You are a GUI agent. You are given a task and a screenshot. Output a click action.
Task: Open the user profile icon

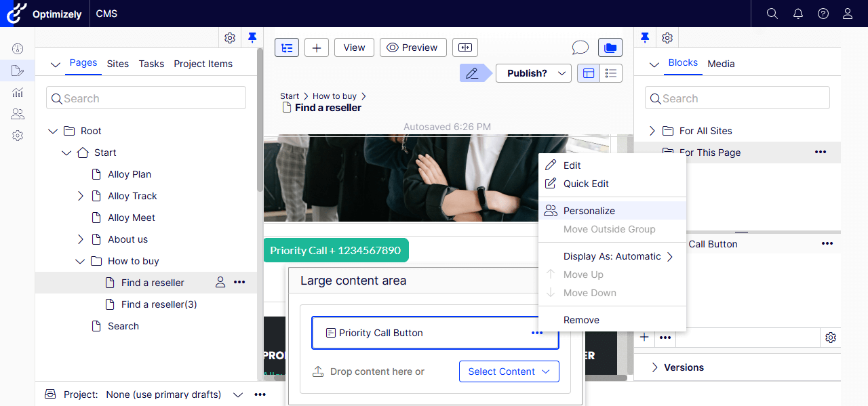click(x=848, y=14)
